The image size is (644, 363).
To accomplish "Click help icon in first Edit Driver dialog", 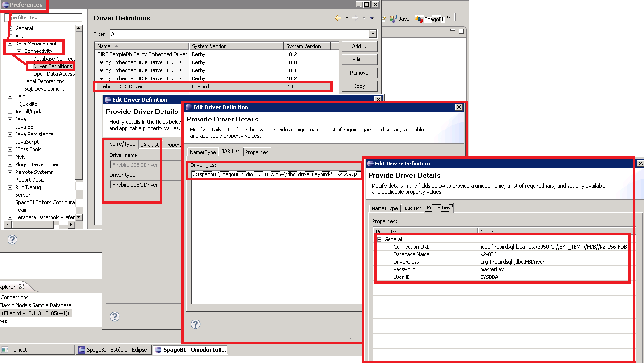I will (x=115, y=316).
